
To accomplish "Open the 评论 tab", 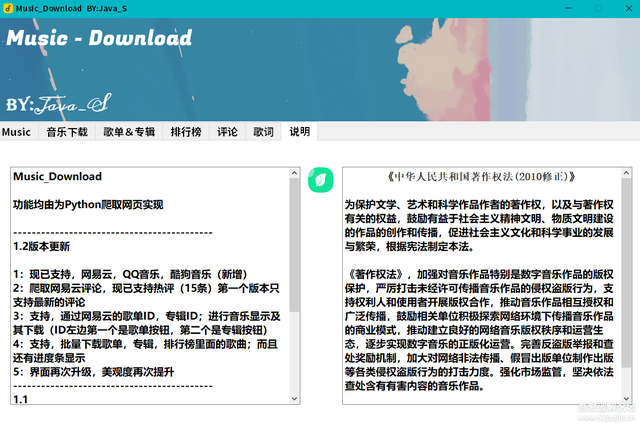I will click(227, 132).
